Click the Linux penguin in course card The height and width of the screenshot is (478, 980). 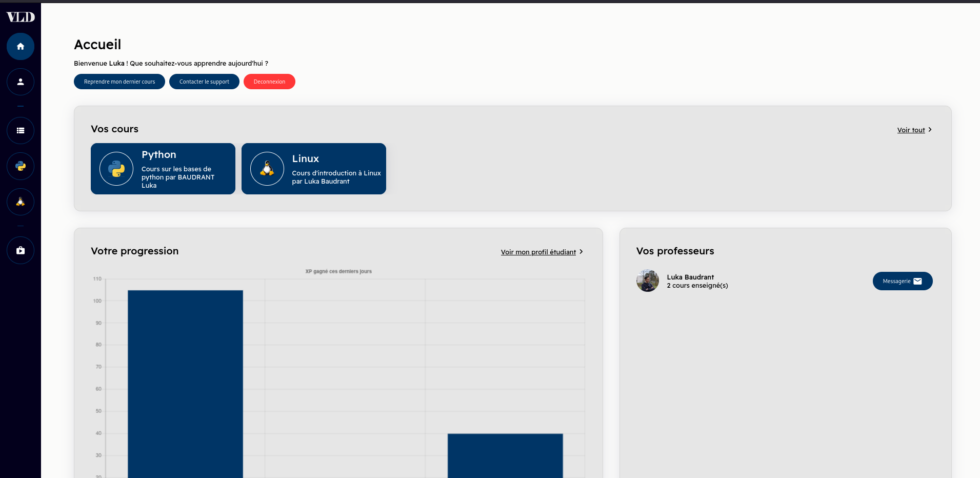(x=267, y=169)
